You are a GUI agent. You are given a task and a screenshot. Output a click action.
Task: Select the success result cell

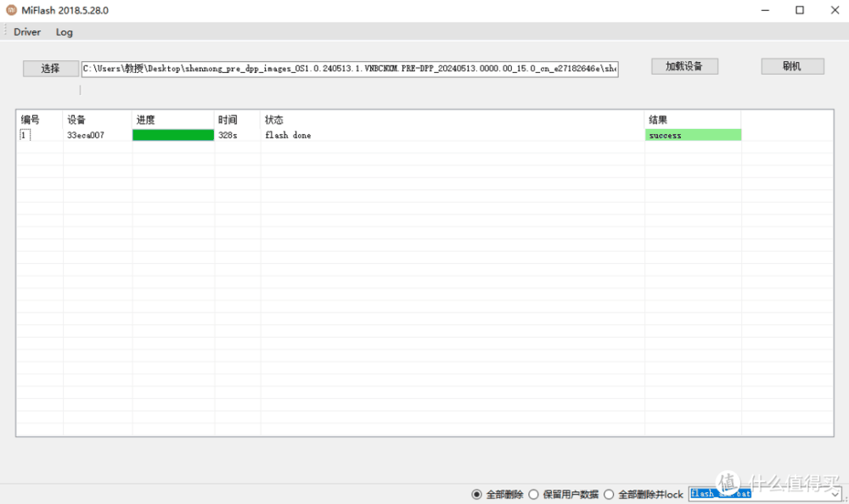pos(692,134)
